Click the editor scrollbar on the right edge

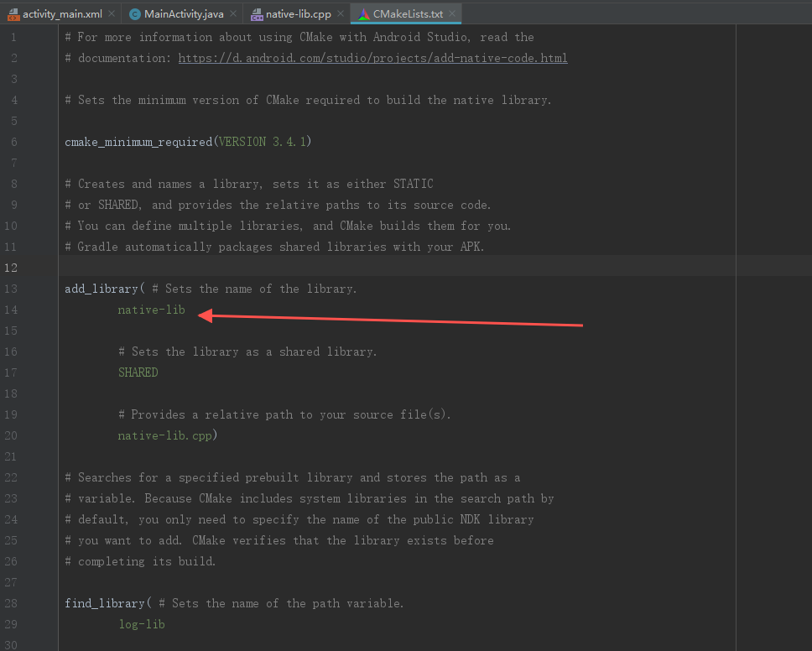[808, 252]
